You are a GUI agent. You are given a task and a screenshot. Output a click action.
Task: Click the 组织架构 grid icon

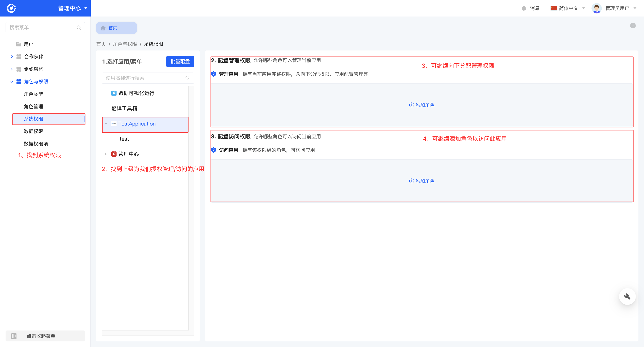tap(19, 69)
